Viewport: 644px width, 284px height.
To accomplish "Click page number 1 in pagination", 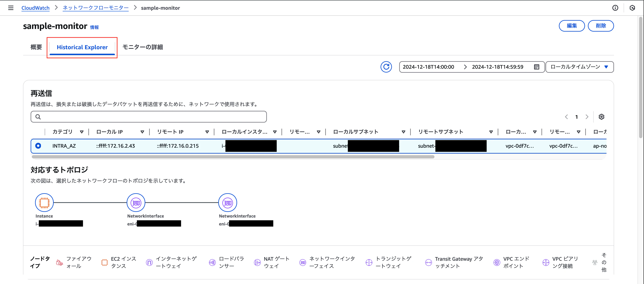I will (577, 117).
